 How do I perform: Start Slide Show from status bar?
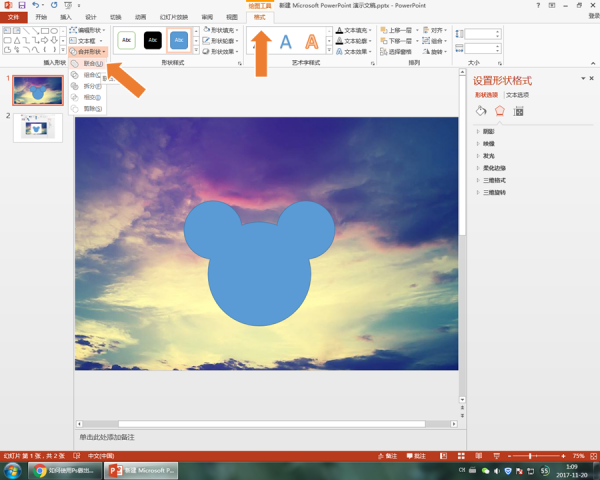click(497, 456)
